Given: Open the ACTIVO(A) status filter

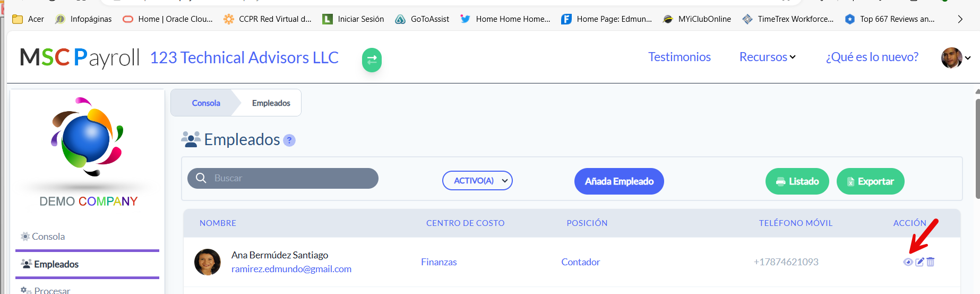Looking at the screenshot, I should tap(477, 181).
